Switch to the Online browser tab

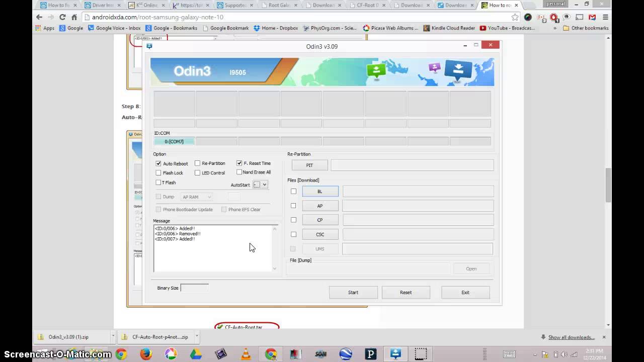click(x=146, y=5)
